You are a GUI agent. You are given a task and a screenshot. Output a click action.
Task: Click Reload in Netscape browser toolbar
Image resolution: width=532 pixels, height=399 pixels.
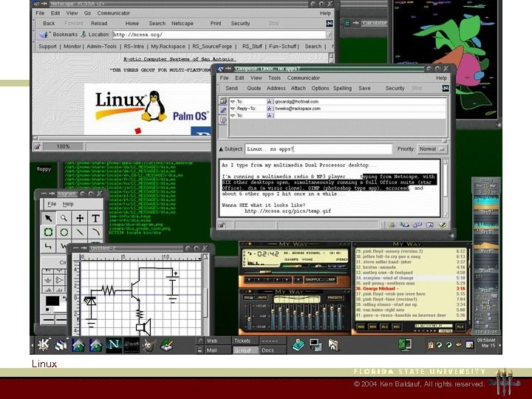click(99, 24)
